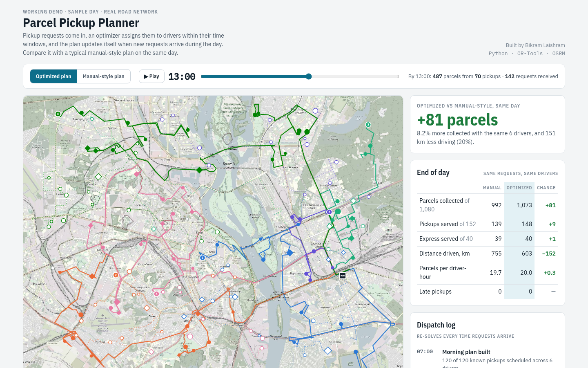
Task: Select pink driver 4 marker on map
Action: click(x=156, y=294)
